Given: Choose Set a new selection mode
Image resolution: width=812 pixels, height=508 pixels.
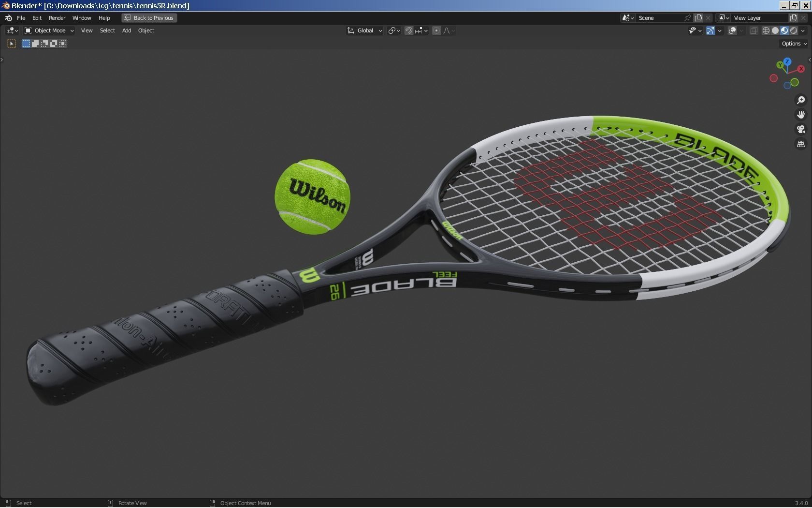Looking at the screenshot, I should tap(26, 44).
